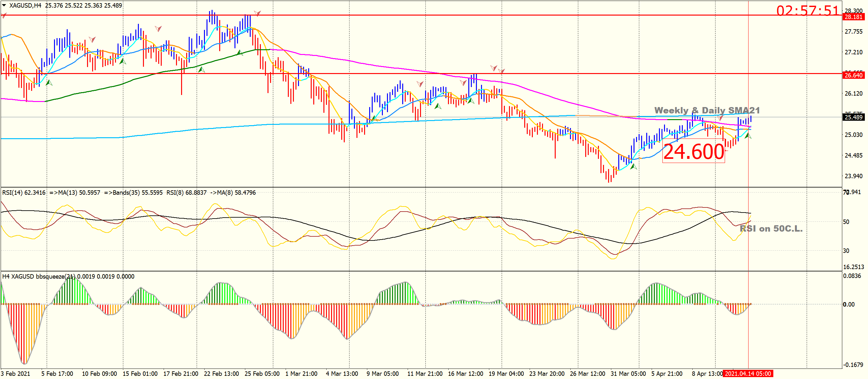The height and width of the screenshot is (379, 868).
Task: Click green arrow on dark green average near 25 Feb
Action: click(240, 52)
